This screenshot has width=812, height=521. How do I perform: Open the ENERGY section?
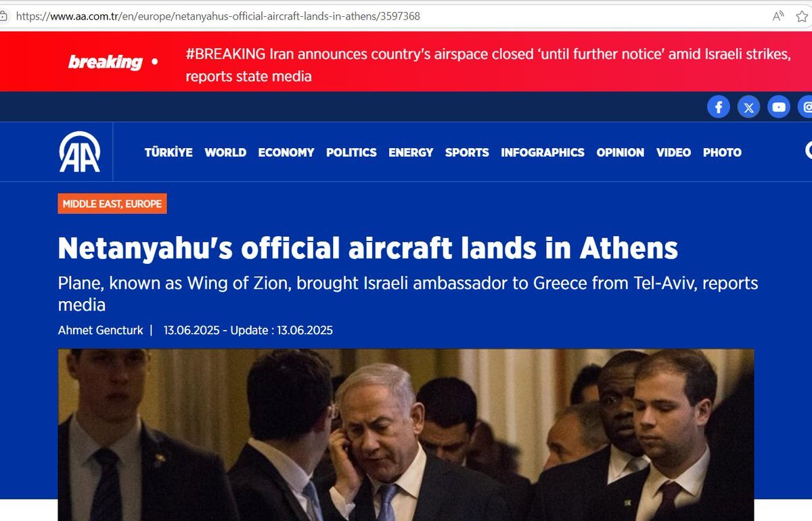(x=411, y=152)
